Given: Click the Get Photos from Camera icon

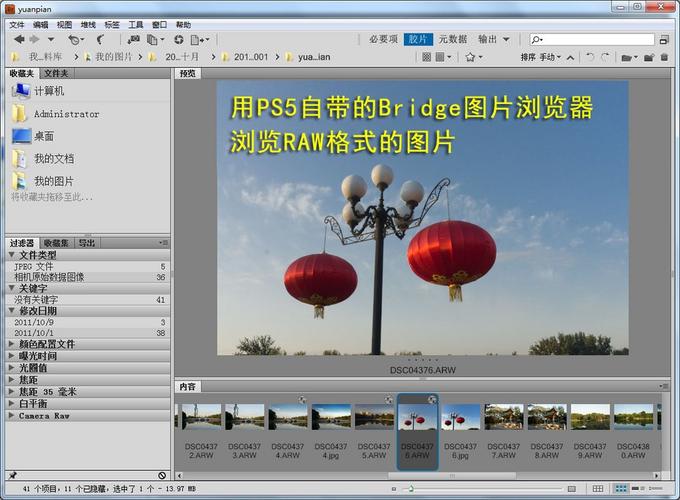Looking at the screenshot, I should tap(133, 39).
